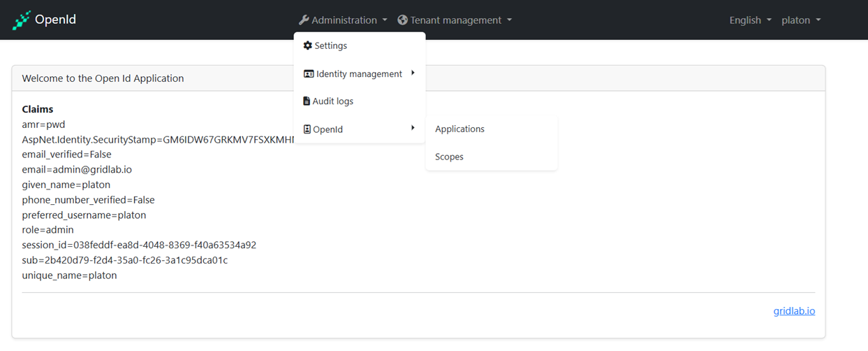Expand the Tenant management dropdown caret
This screenshot has width=868, height=351.
(x=509, y=21)
